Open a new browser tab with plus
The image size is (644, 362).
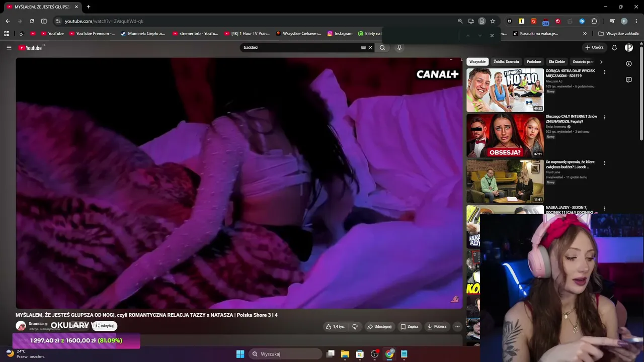click(89, 7)
